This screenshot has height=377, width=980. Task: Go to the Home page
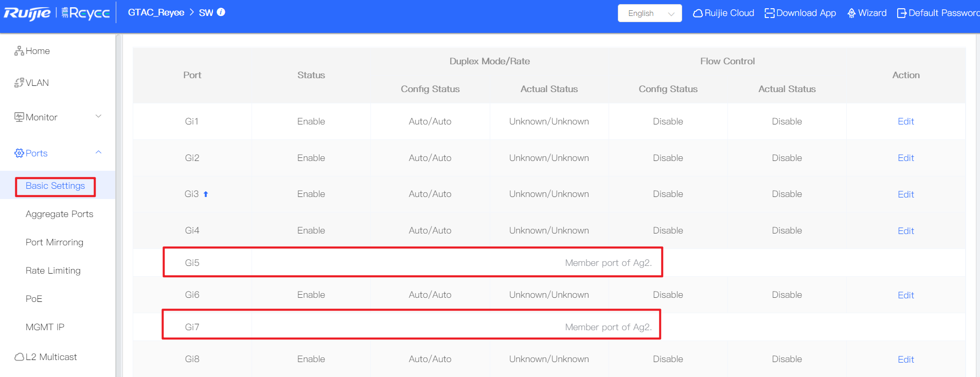coord(38,51)
